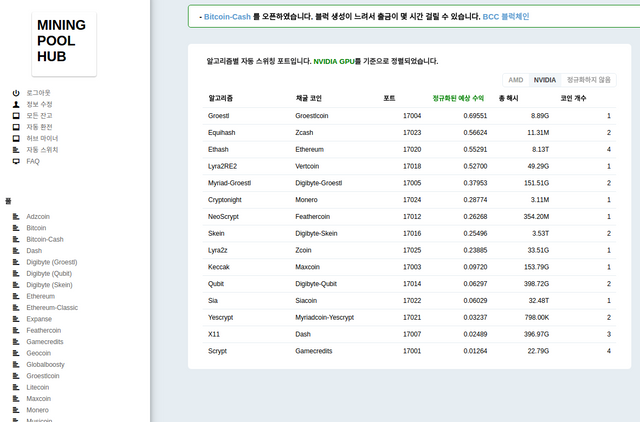This screenshot has width=640, height=422.
Task: Click port value 17020
Action: pos(412,149)
